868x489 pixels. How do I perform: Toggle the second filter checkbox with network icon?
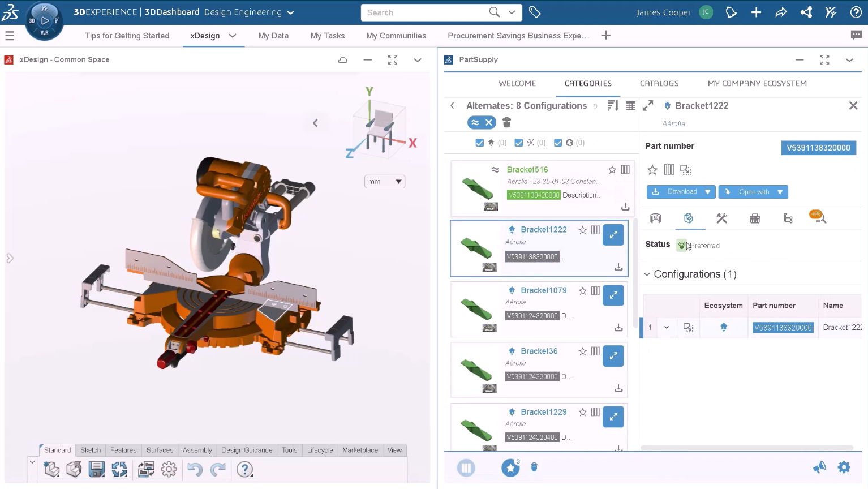[x=519, y=143]
